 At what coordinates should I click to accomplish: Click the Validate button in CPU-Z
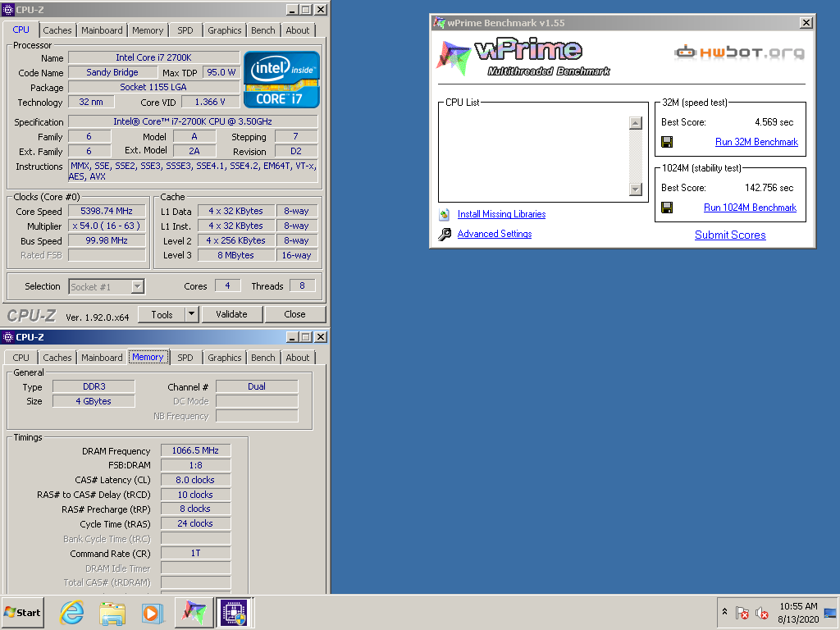[x=232, y=314]
